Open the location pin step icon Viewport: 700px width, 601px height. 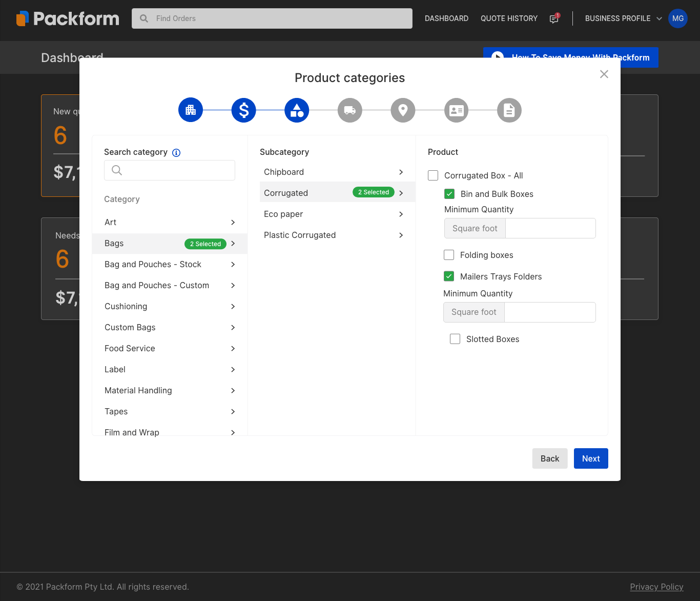click(403, 110)
